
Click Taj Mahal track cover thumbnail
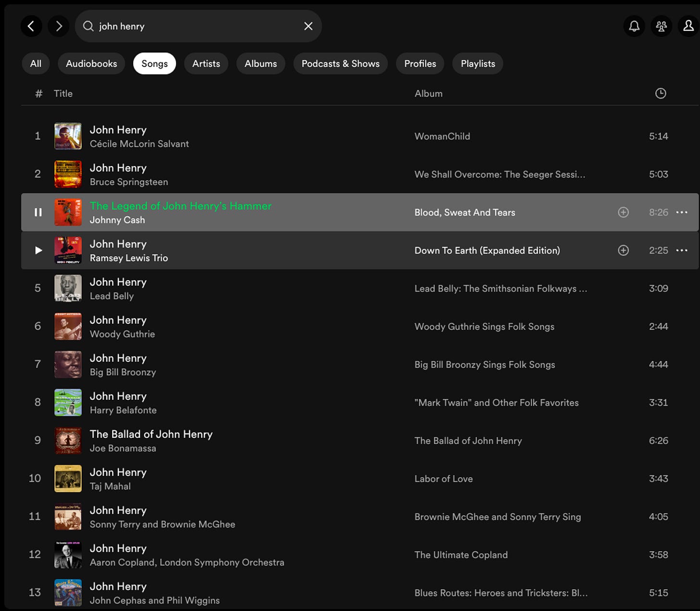(x=68, y=478)
